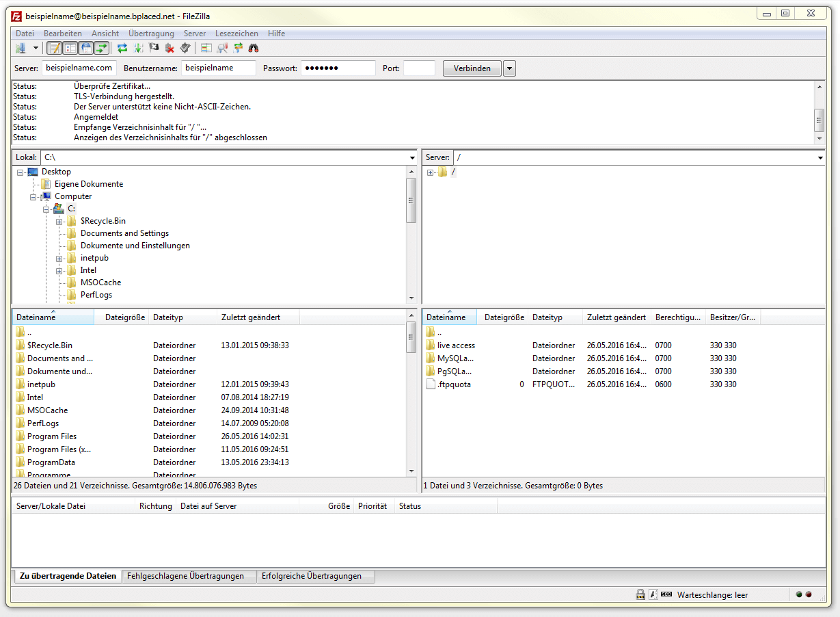Viewport: 840px width, 617px height.
Task: Reconnect to last server icon
Action: pos(185,48)
